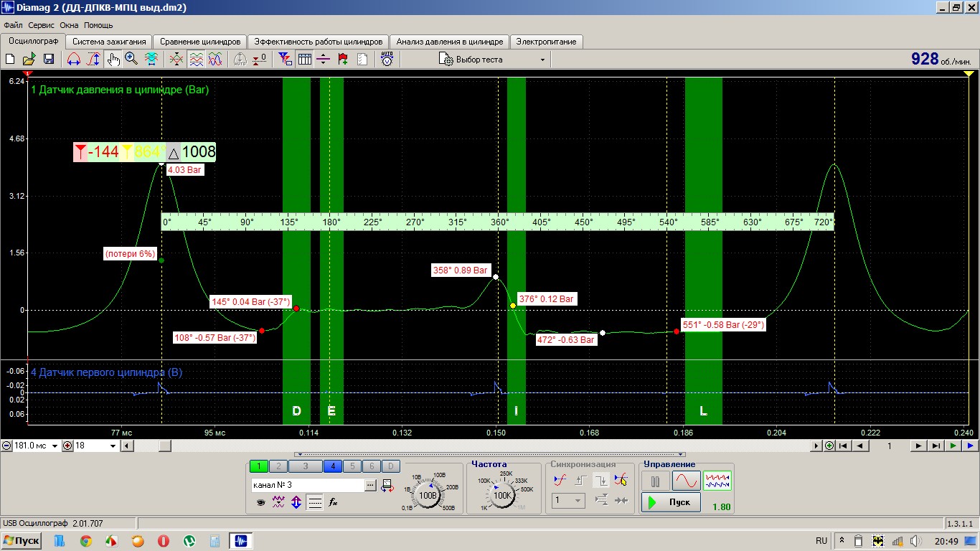Toggle channel 2 button
Viewport: 980px width, 551px height.
point(278,466)
